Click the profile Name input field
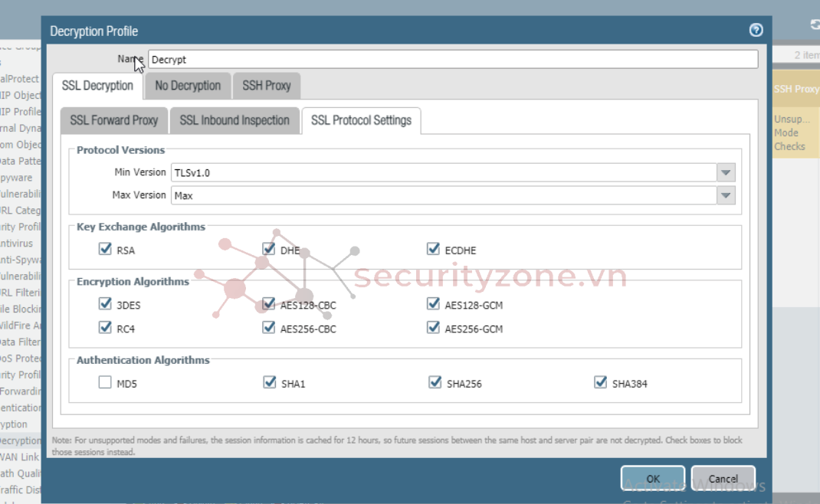This screenshot has width=820, height=504. pos(452,59)
